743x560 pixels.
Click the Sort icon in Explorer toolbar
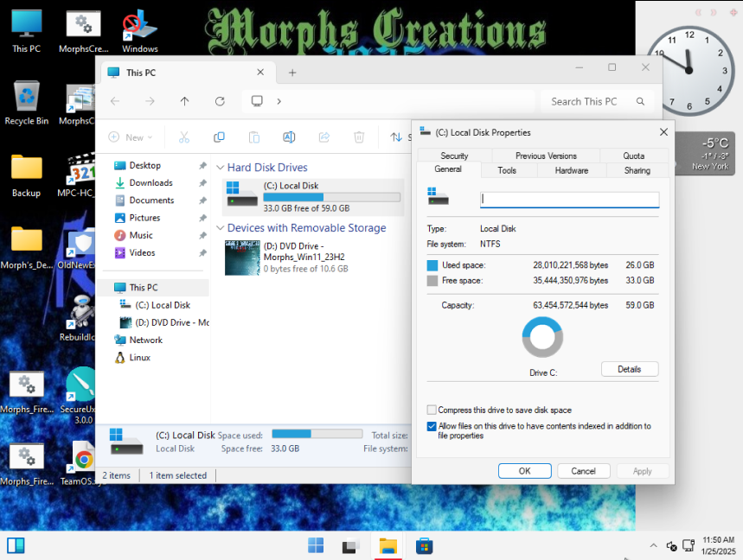pyautogui.click(x=396, y=137)
